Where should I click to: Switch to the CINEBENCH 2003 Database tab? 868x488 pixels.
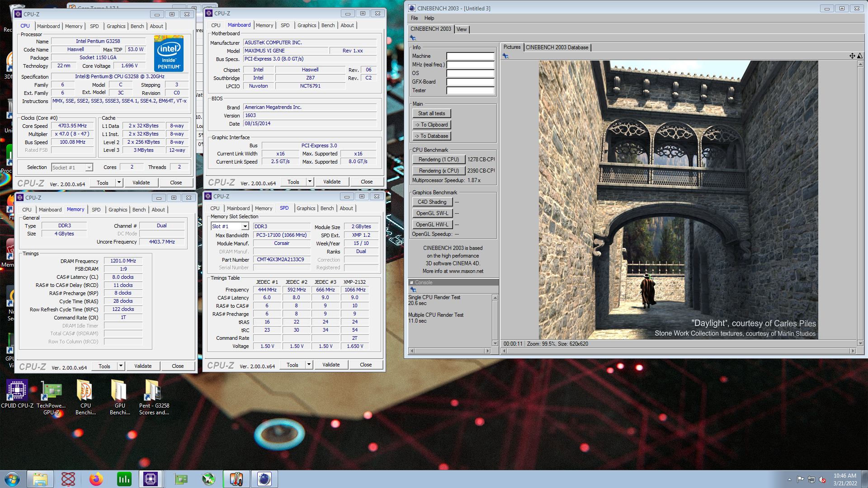point(557,47)
